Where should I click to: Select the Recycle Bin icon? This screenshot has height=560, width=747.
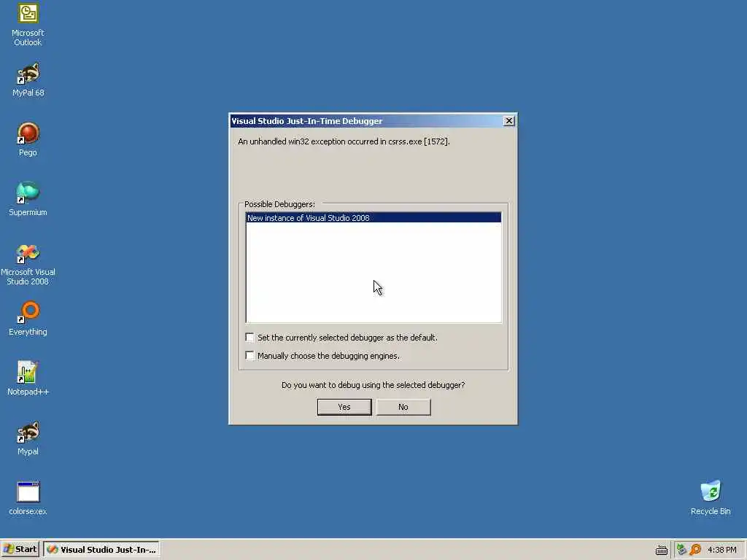[711, 498]
